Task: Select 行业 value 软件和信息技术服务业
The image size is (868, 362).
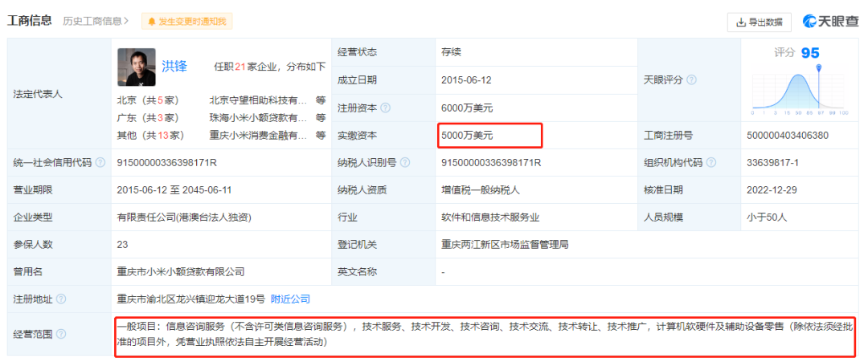Action: click(490, 218)
